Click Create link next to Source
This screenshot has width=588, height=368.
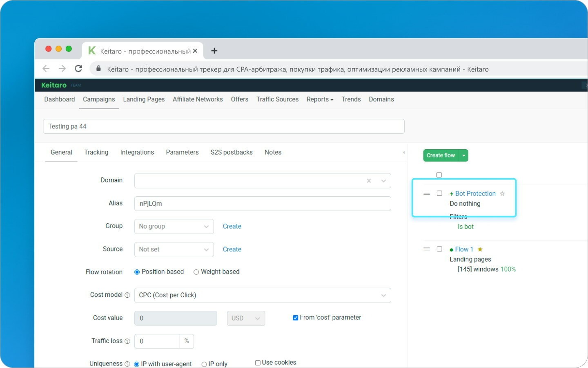[232, 249]
